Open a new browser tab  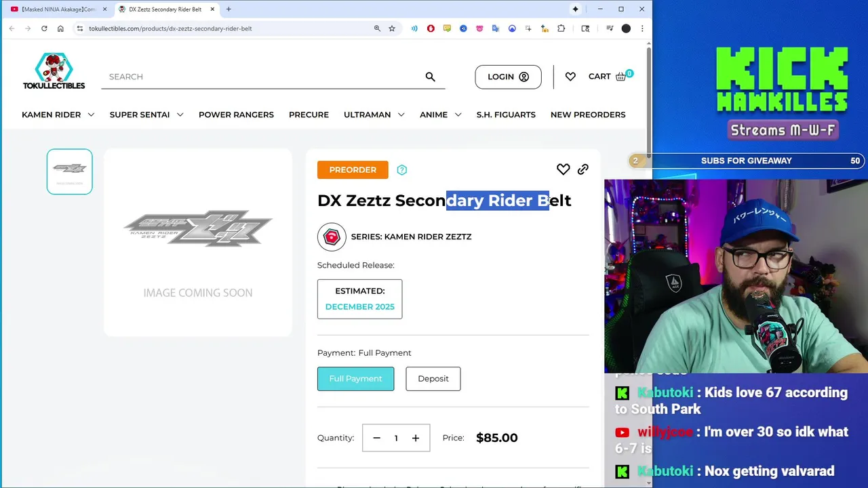(x=229, y=9)
